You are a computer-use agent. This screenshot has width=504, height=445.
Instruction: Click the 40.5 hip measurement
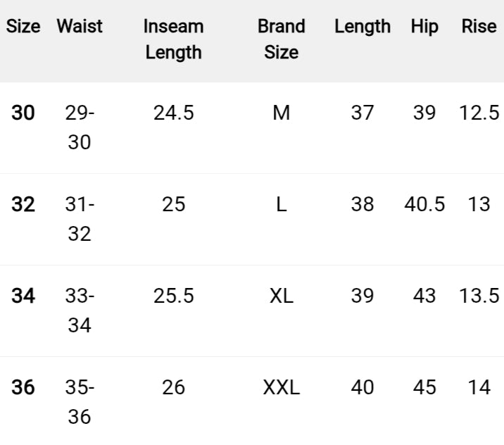[x=424, y=204]
